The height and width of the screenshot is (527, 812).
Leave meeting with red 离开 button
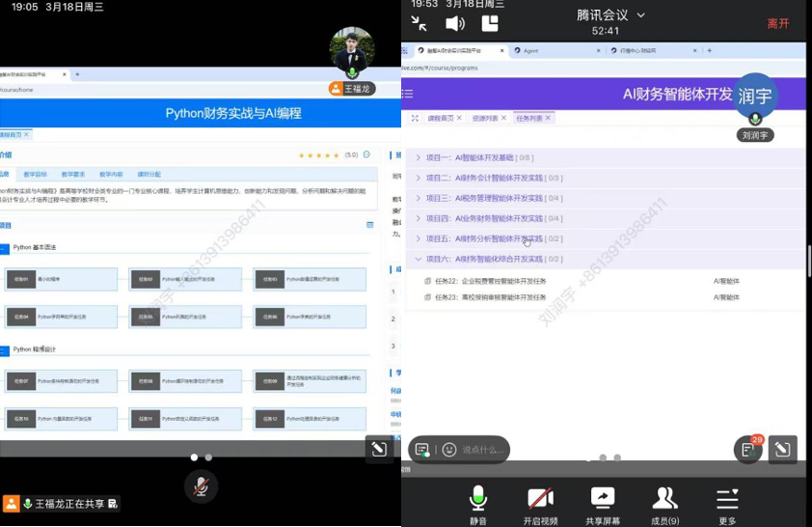click(777, 23)
